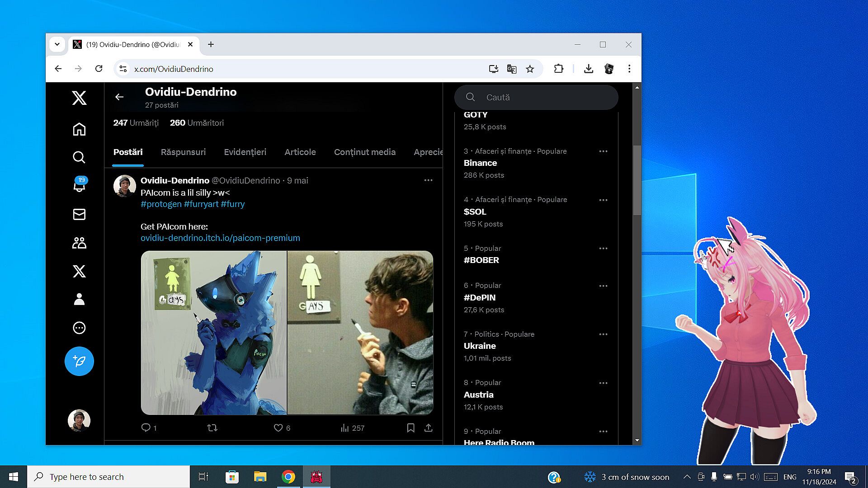868x488 pixels.
Task: Share the PAIcom post
Action: click(428, 427)
